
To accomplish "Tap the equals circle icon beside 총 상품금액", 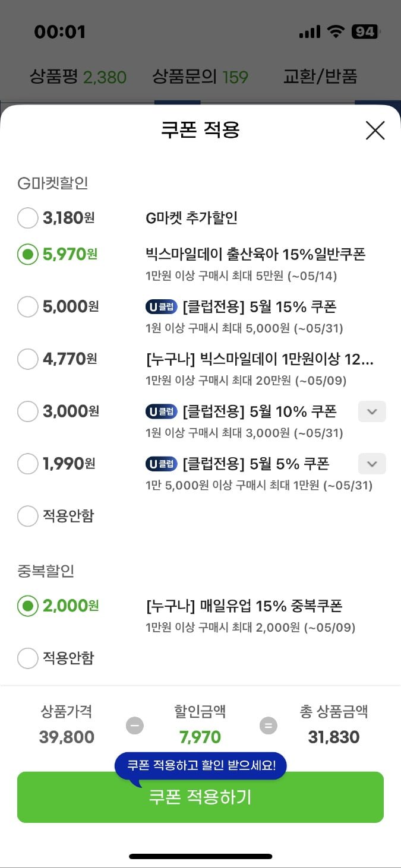I will [269, 726].
